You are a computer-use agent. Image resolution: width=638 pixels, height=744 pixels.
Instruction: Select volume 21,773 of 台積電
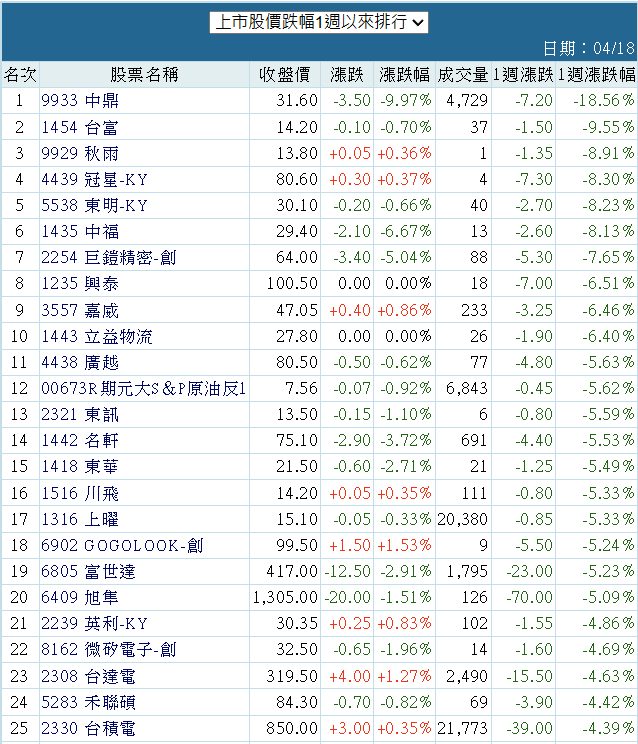pos(462,728)
